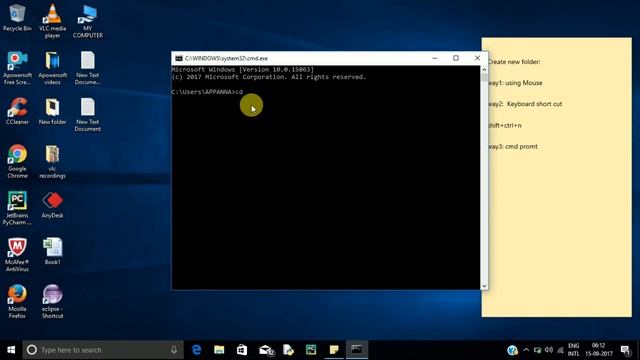The image size is (640, 360).
Task: Select VLC media player desktop icon
Action: click(52, 20)
